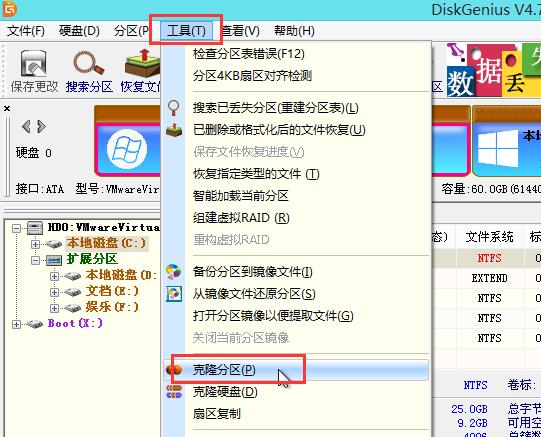The image size is (541, 437).
Task: Click the drive icon beside Boot(X:)
Action: [35, 324]
